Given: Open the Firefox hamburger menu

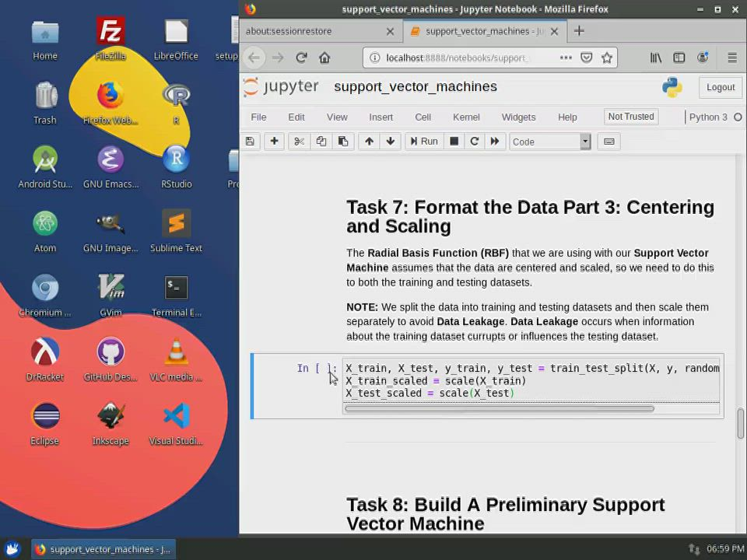Looking at the screenshot, I should (x=732, y=58).
